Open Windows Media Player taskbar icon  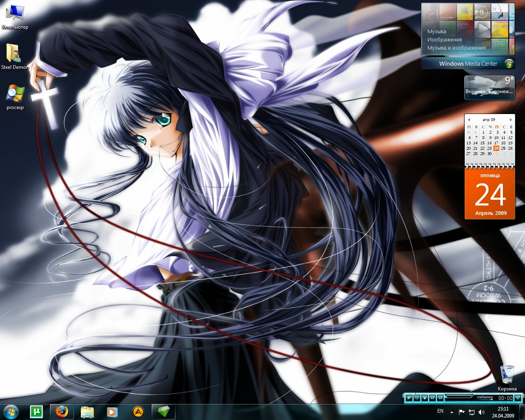tap(112, 412)
